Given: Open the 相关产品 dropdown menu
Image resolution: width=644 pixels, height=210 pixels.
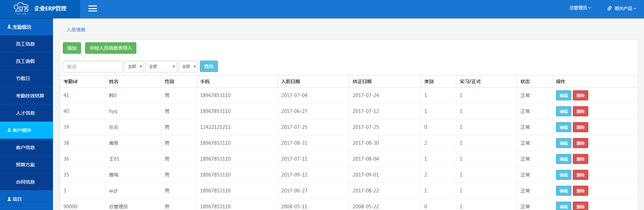Looking at the screenshot, I should (625, 8).
